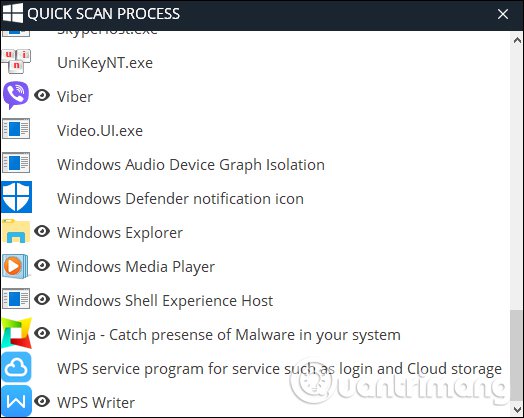The height and width of the screenshot is (418, 524).
Task: Click the scrollbar up arrow
Action: coord(517,40)
